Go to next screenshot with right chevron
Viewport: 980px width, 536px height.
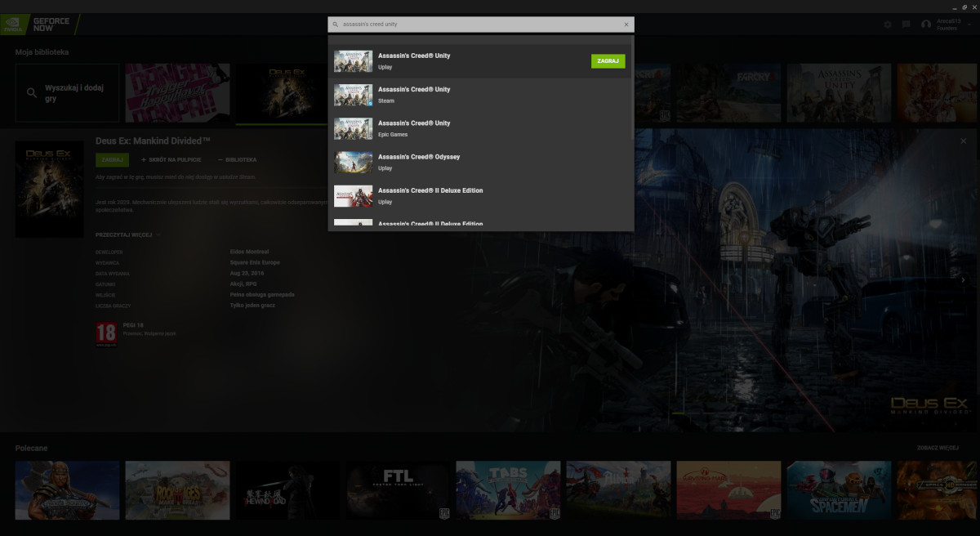(963, 280)
